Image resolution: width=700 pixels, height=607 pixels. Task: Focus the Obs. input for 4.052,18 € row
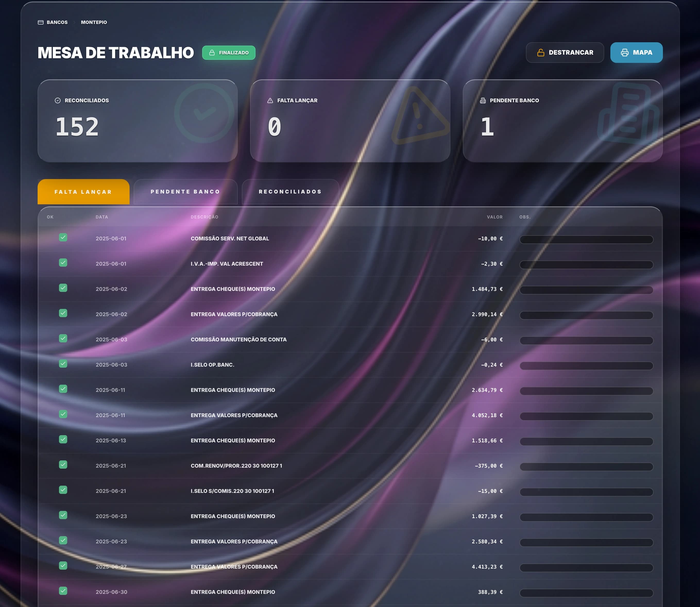click(x=586, y=416)
